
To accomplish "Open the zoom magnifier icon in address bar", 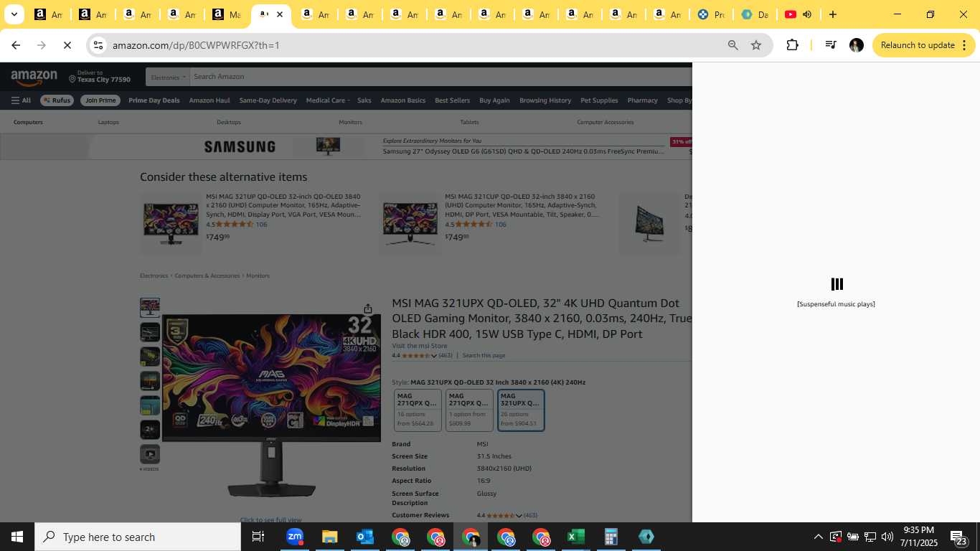I will pos(732,45).
